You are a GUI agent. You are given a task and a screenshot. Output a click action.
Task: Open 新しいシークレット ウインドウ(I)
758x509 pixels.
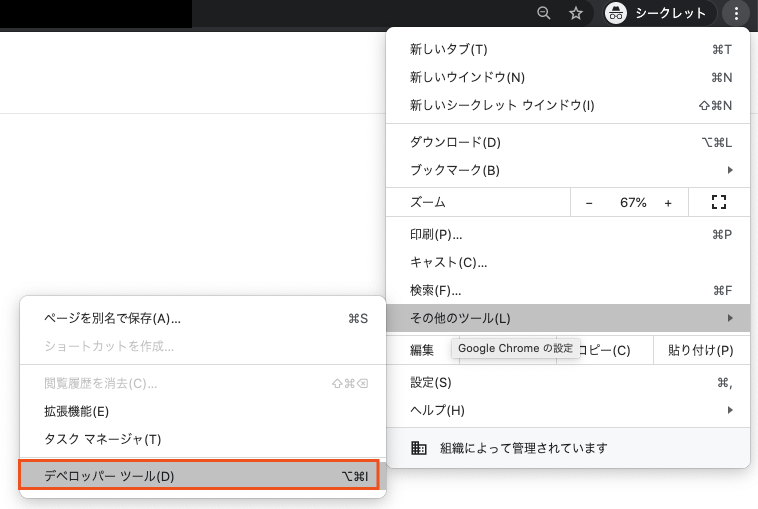pos(568,105)
